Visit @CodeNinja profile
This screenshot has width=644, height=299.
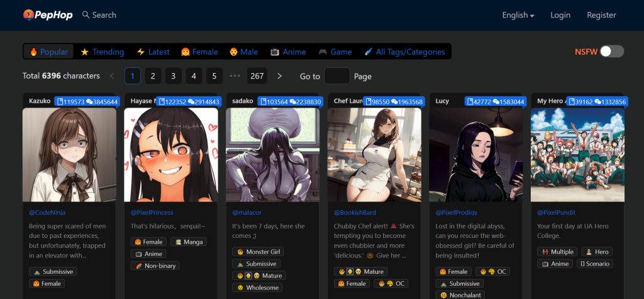47,213
